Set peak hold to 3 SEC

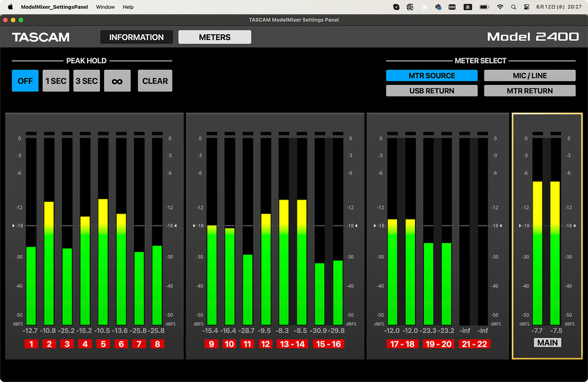point(86,81)
